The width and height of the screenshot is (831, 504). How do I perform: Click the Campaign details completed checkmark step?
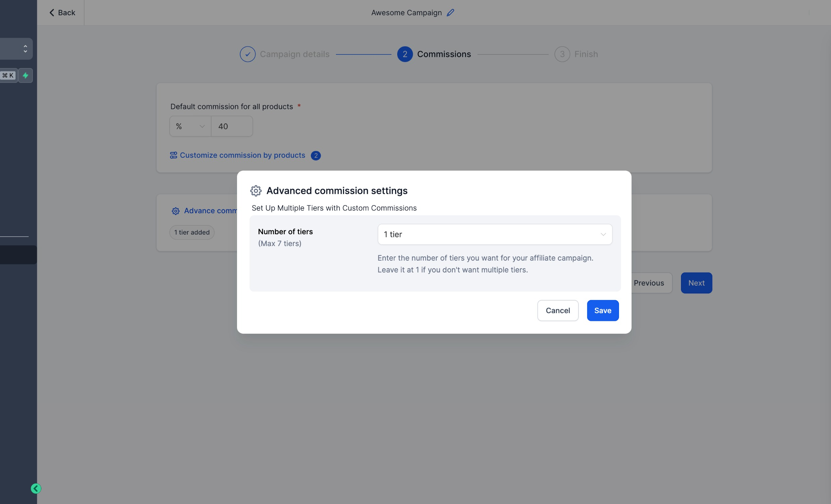click(x=248, y=54)
